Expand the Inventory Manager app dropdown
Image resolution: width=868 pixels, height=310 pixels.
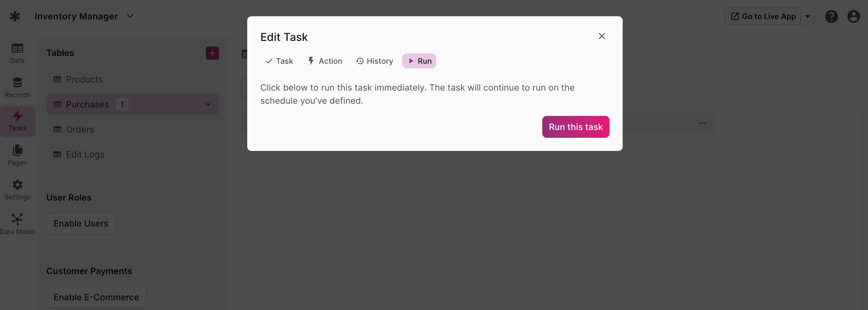point(130,16)
